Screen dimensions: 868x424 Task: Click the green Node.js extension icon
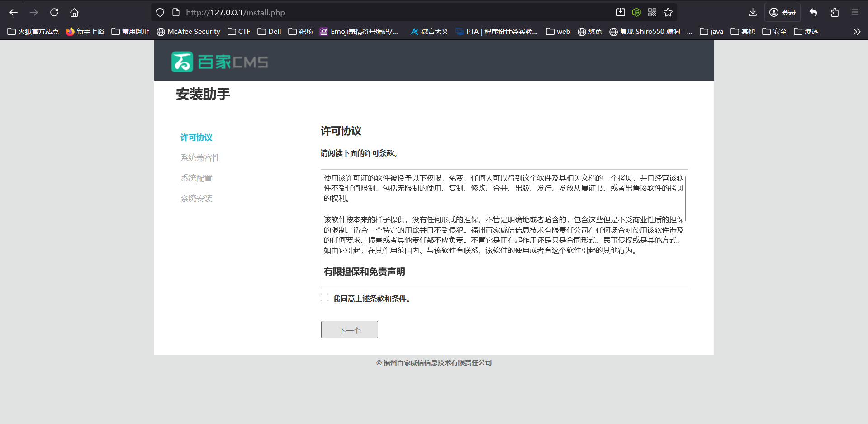636,12
